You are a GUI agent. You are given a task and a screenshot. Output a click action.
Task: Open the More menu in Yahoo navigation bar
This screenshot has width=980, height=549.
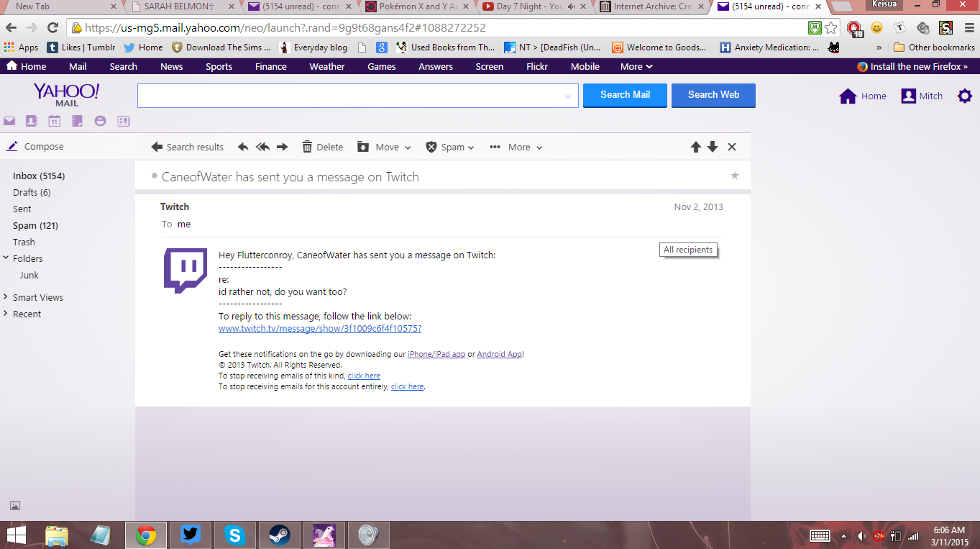pyautogui.click(x=636, y=66)
